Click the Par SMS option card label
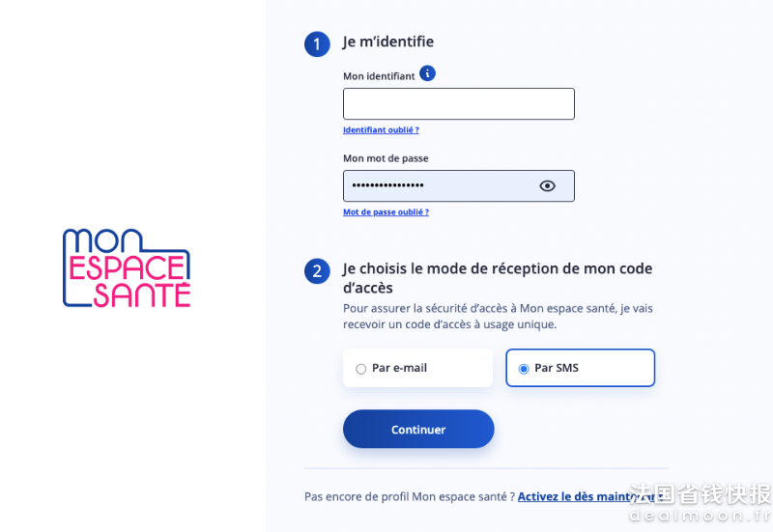Viewport: 773px width, 532px height. (557, 368)
